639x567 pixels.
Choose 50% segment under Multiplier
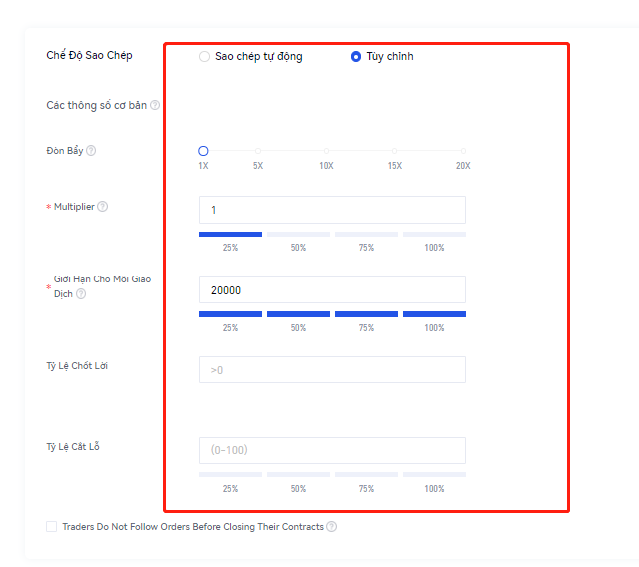pos(298,234)
